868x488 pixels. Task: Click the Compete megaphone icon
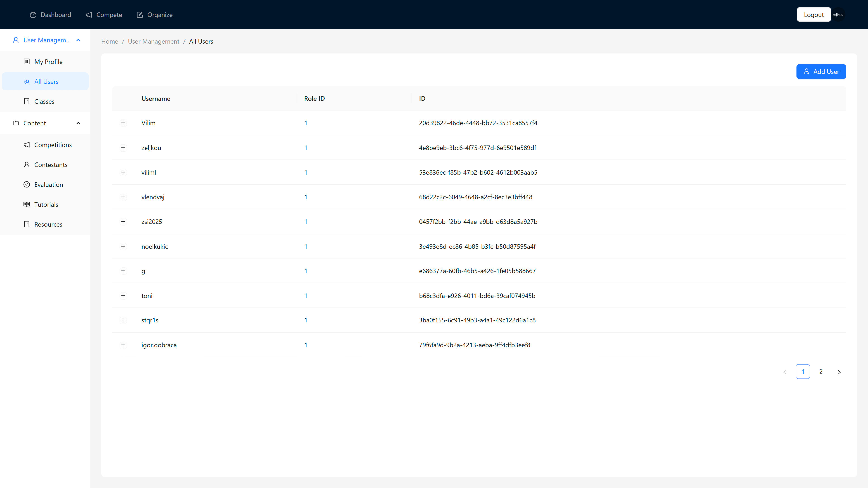tap(89, 15)
